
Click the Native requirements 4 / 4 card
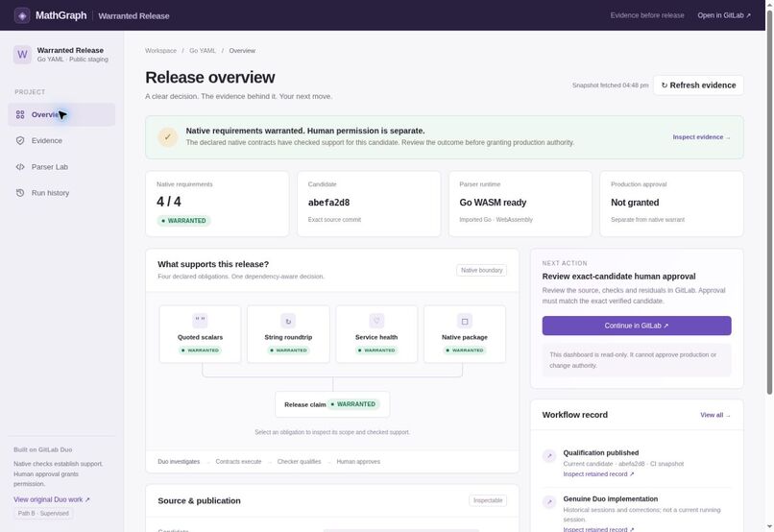(217, 204)
